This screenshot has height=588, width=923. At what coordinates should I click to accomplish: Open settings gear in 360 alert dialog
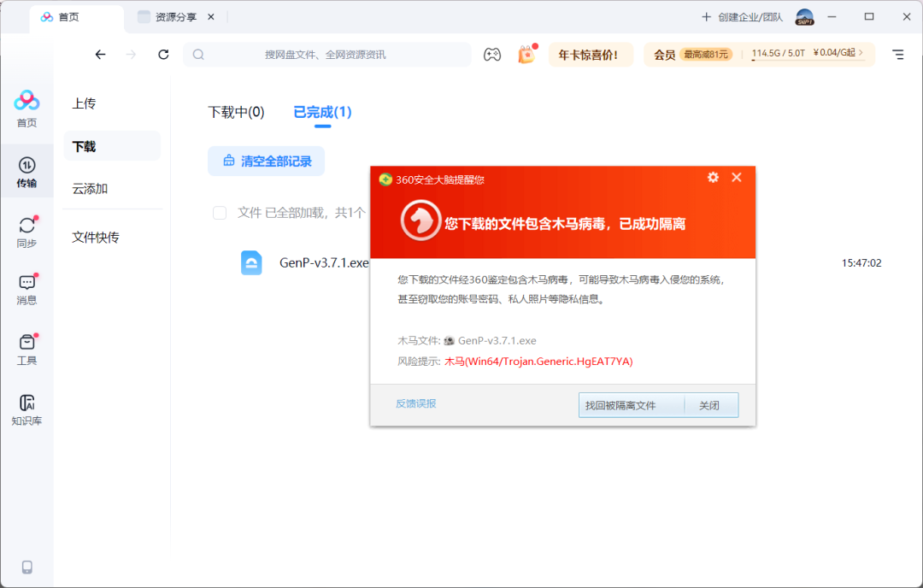coord(713,178)
